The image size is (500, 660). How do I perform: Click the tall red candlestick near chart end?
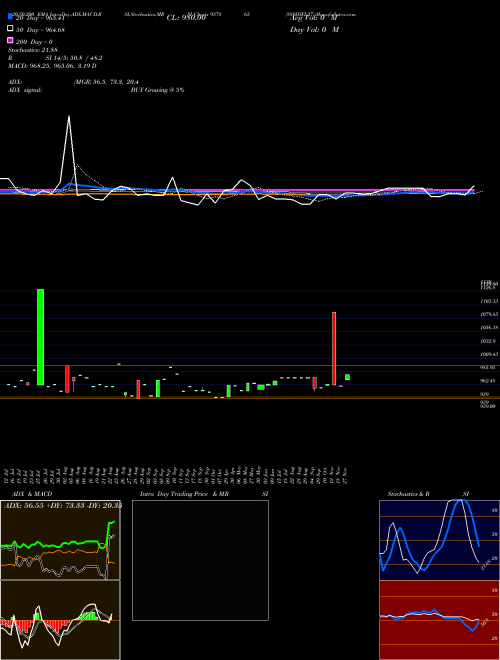tap(334, 349)
